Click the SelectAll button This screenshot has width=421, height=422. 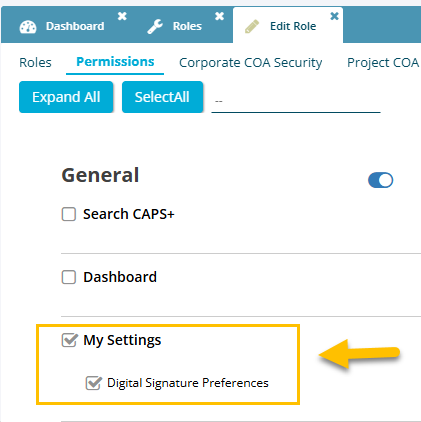pos(162,97)
